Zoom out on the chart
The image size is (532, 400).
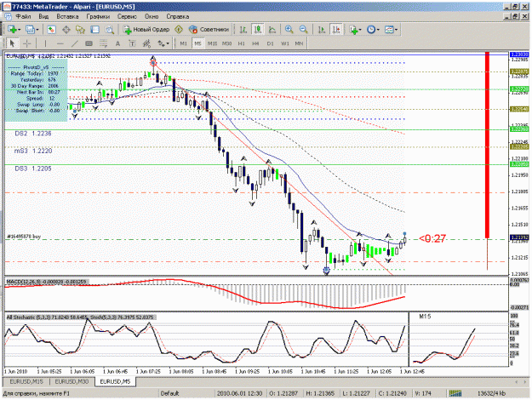(x=304, y=30)
